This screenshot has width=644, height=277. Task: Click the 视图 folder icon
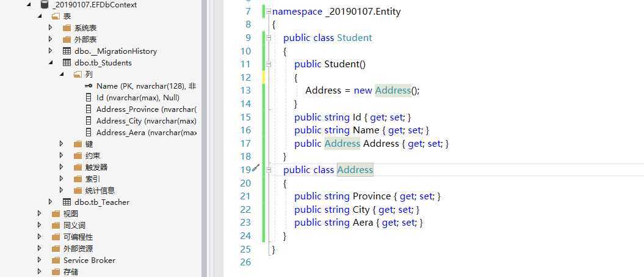coord(56,213)
